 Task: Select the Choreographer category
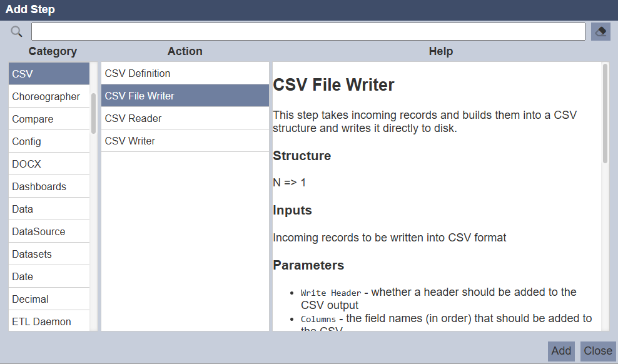click(x=46, y=96)
